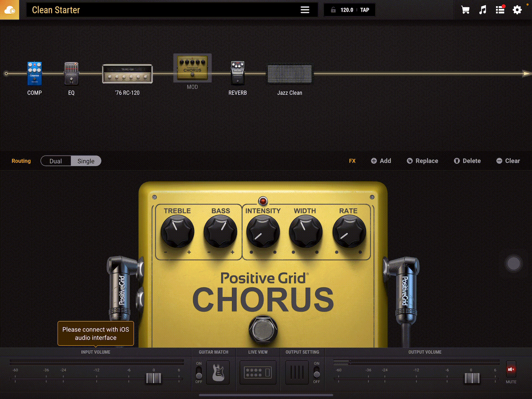The height and width of the screenshot is (399, 532).
Task: Delete the selected FX
Action: tap(467, 161)
